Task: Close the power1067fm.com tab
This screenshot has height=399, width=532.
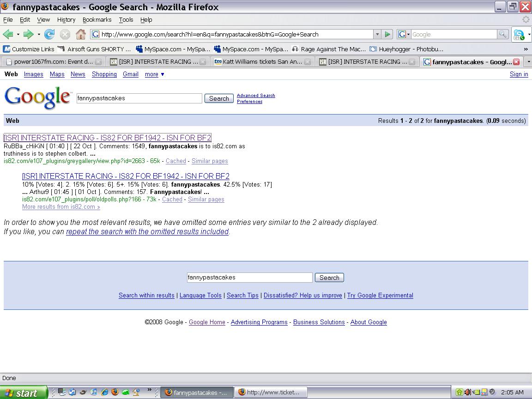Action: pos(98,62)
